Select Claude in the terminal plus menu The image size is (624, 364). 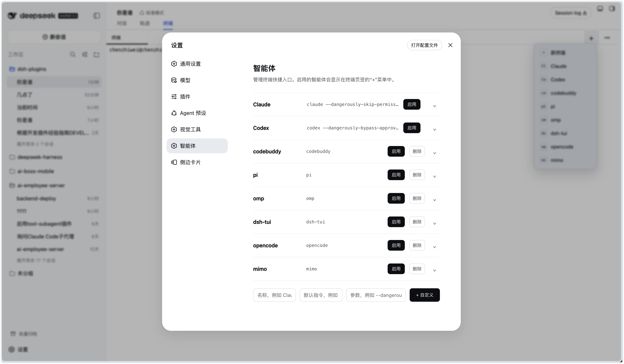(x=565, y=66)
